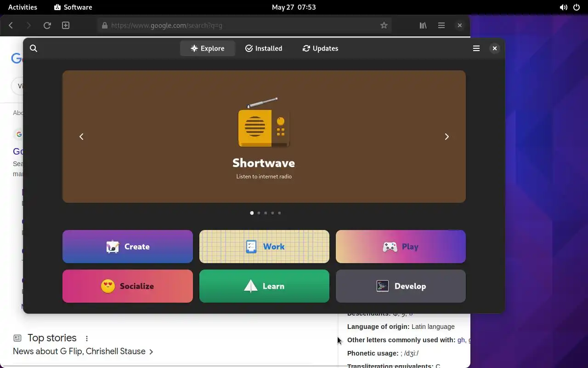588x368 pixels.
Task: Click the lock icon in address bar
Action: pos(105,26)
